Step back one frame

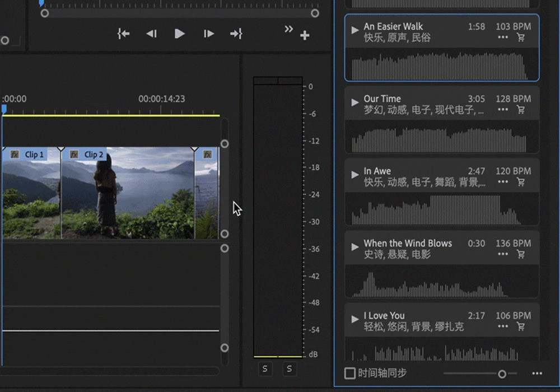click(151, 34)
